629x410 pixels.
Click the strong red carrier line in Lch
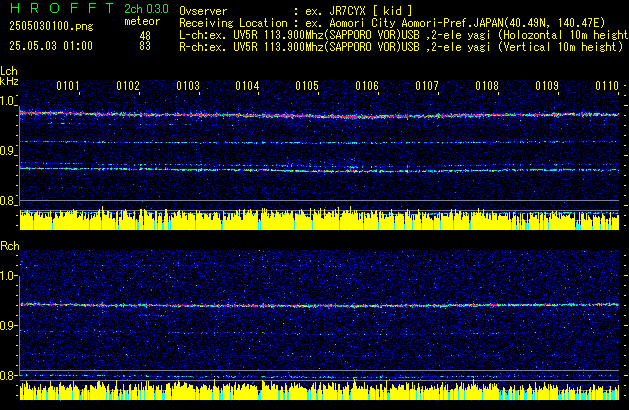(319, 115)
